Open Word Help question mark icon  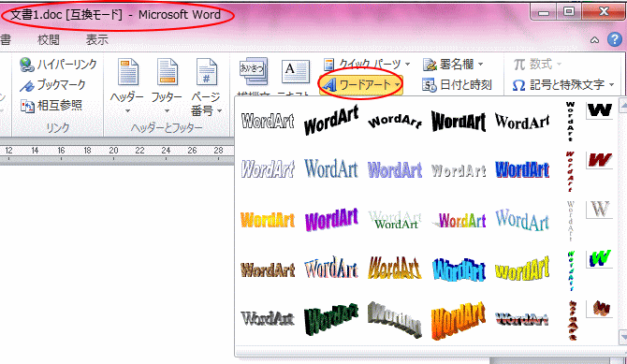615,39
